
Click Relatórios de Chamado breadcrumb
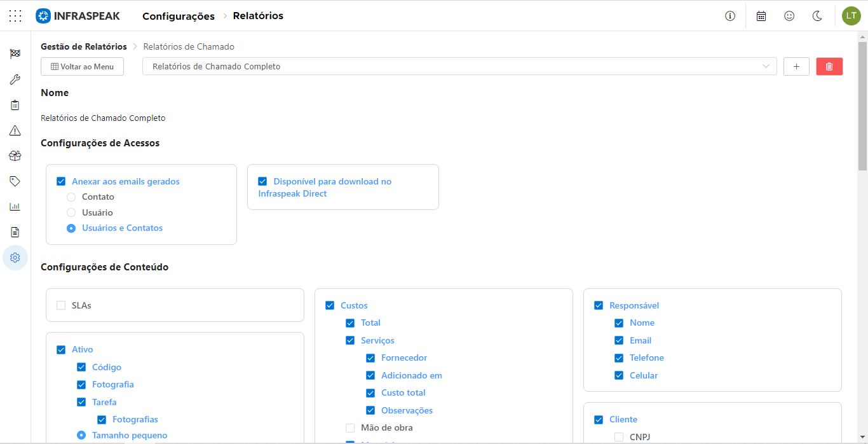click(189, 46)
